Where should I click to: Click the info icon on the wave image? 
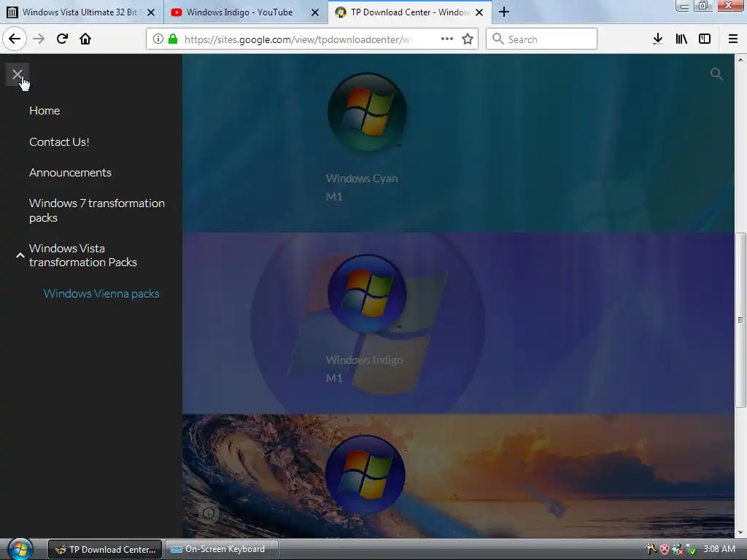208,513
